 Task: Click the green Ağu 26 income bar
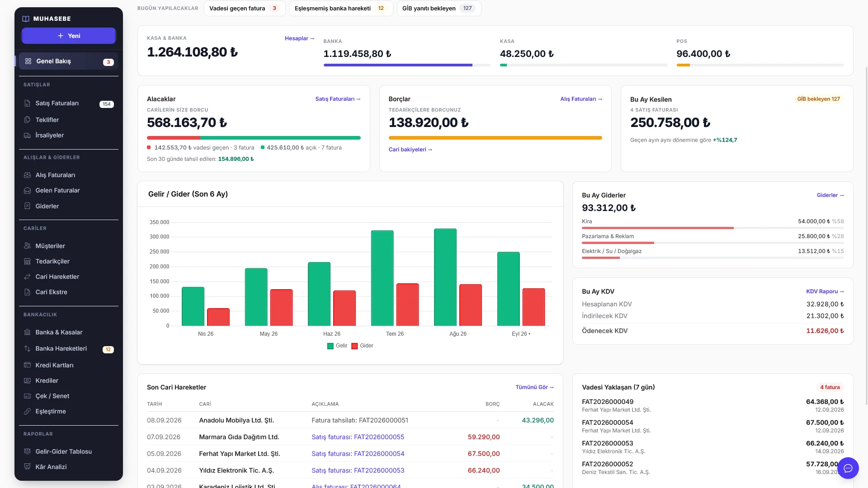(x=445, y=277)
